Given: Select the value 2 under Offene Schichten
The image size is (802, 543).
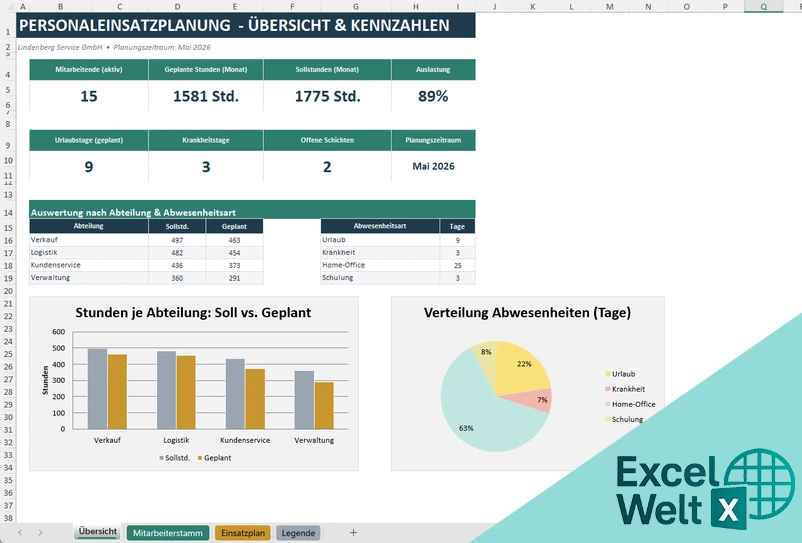Looking at the screenshot, I should click(x=327, y=167).
